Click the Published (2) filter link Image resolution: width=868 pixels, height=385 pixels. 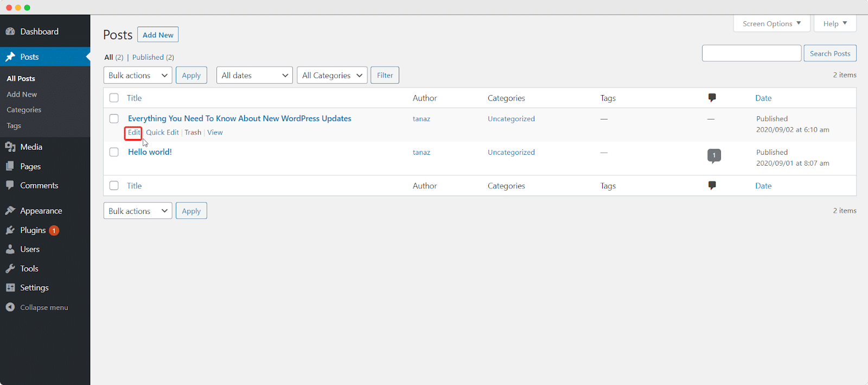153,57
